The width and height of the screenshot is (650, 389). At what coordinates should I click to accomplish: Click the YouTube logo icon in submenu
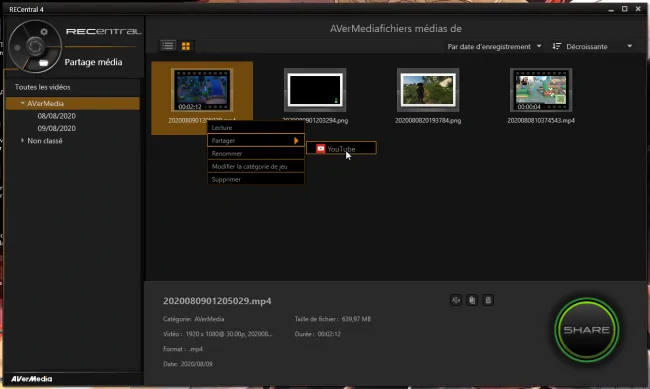[320, 148]
